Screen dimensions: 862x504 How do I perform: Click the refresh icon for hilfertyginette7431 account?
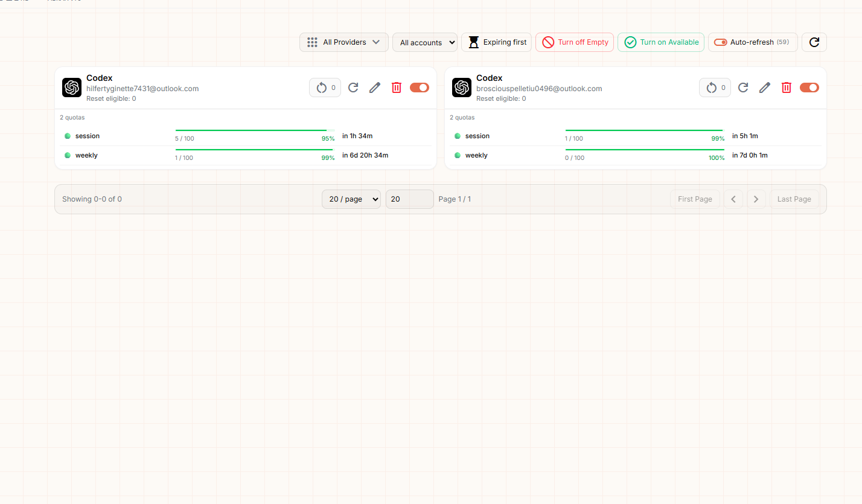pyautogui.click(x=353, y=88)
